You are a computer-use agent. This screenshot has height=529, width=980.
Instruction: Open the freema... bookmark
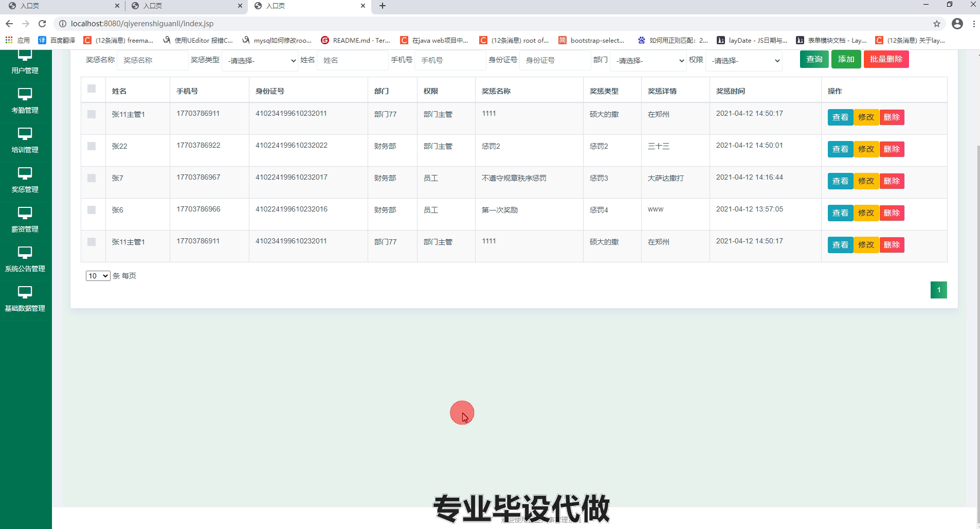(x=119, y=40)
